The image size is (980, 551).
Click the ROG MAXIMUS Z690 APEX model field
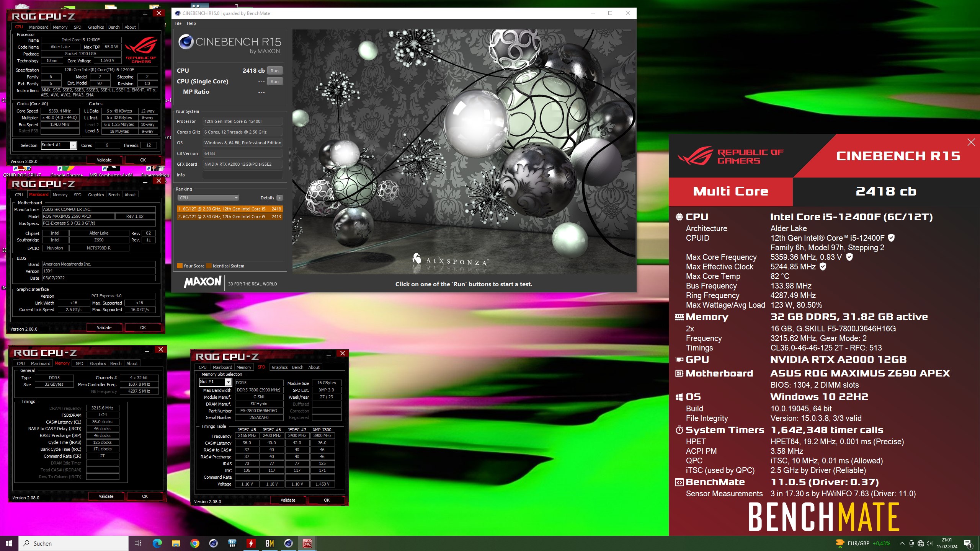[78, 216]
